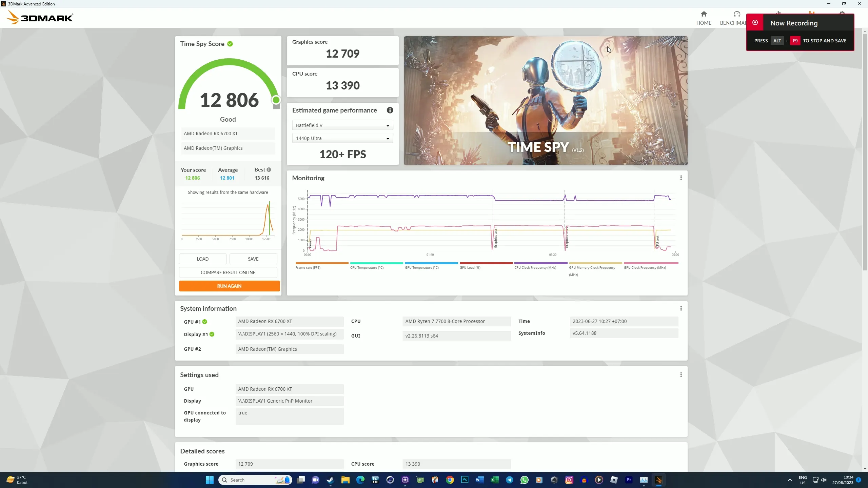This screenshot has width=868, height=488.
Task: Click the CPU score value 13 390
Action: click(342, 85)
